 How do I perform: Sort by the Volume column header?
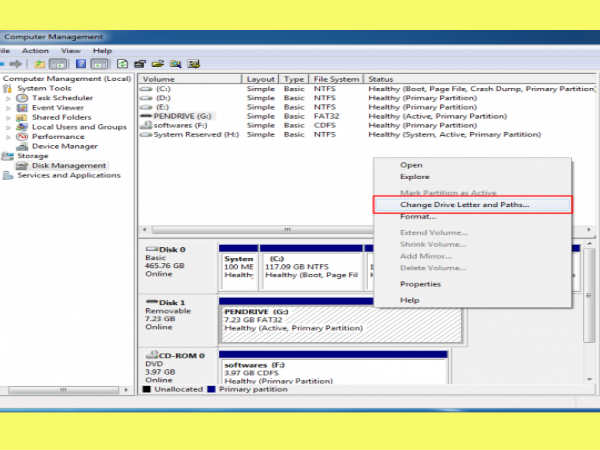190,79
